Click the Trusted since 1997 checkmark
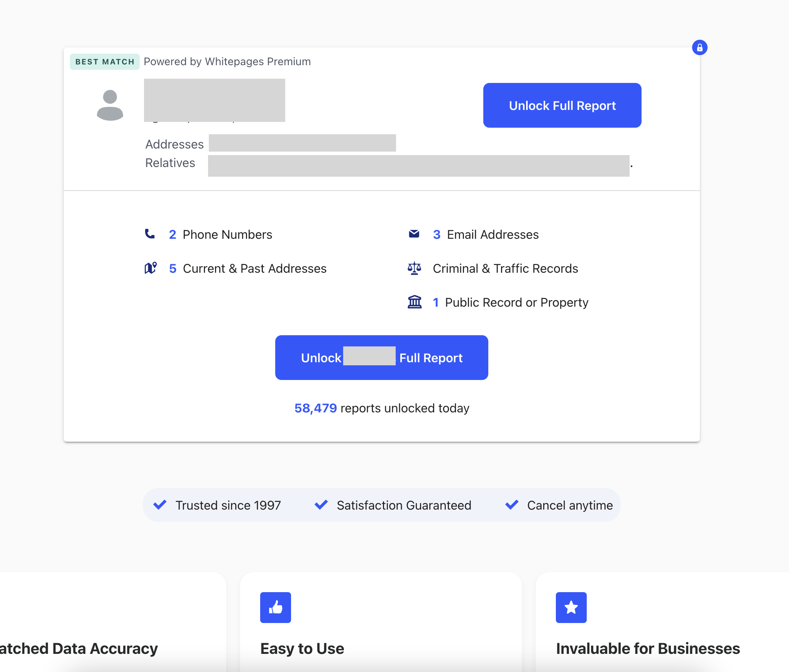The height and width of the screenshot is (672, 789). click(160, 505)
